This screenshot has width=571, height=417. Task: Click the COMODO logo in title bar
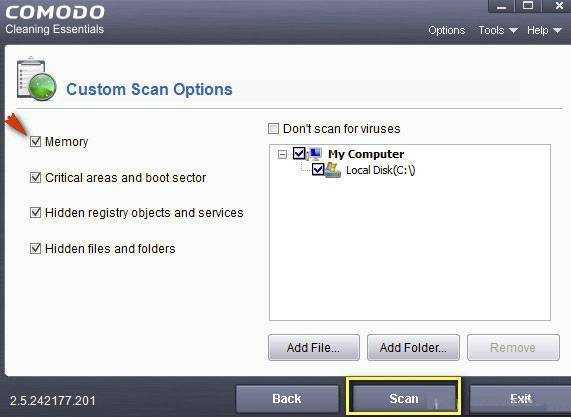55,12
